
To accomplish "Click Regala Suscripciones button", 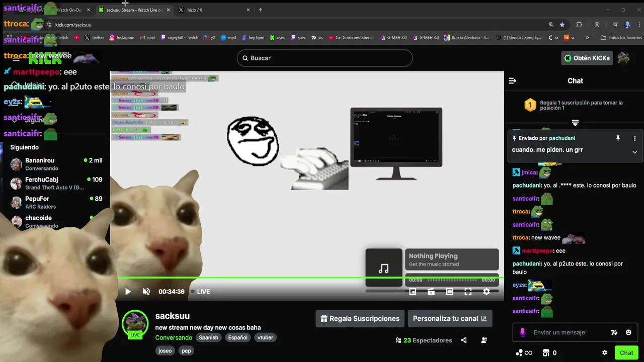I will coord(361,318).
